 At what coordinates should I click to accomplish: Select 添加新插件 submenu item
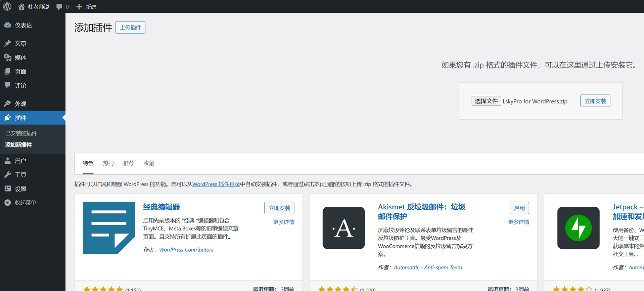(18, 145)
